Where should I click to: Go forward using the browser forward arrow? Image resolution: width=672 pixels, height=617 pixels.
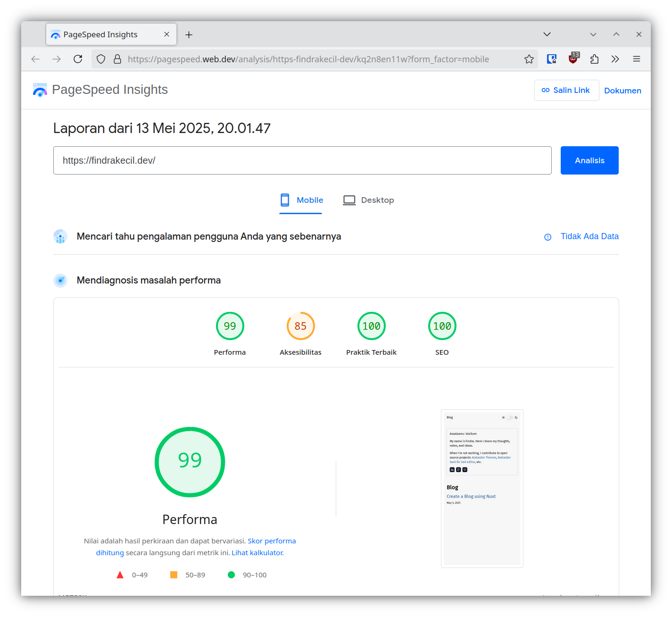coord(57,59)
